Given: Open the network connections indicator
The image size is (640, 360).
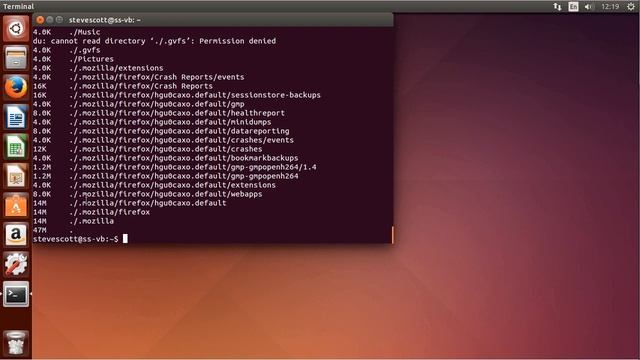Looking at the screenshot, I should click(x=557, y=7).
